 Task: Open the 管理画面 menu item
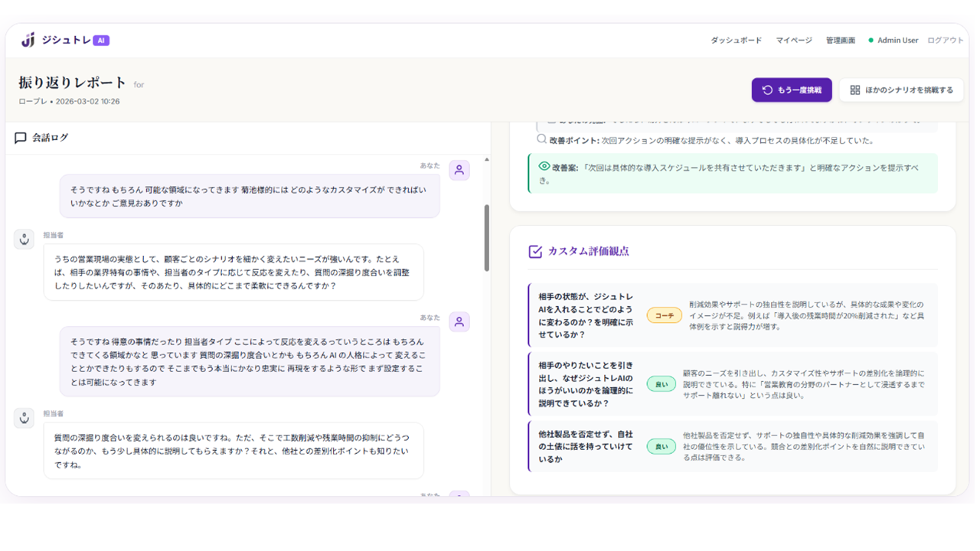coord(840,41)
